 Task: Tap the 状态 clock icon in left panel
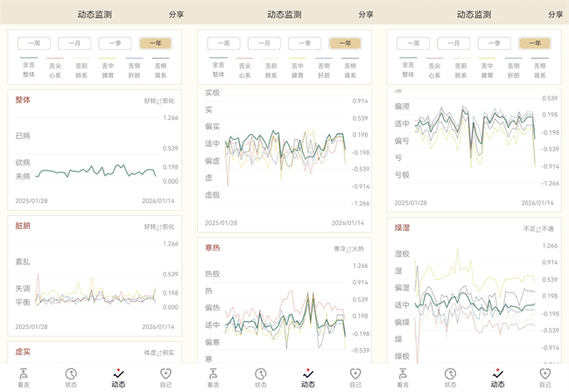(71, 374)
